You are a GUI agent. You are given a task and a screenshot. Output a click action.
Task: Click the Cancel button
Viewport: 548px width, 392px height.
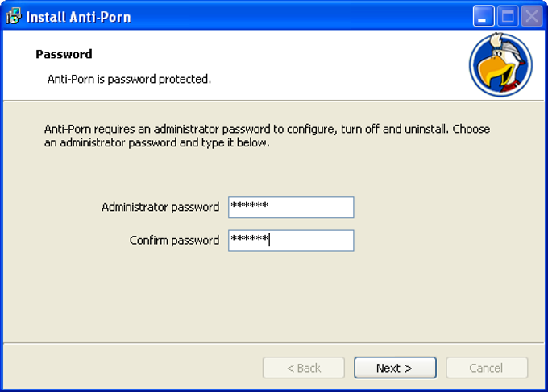tap(487, 368)
